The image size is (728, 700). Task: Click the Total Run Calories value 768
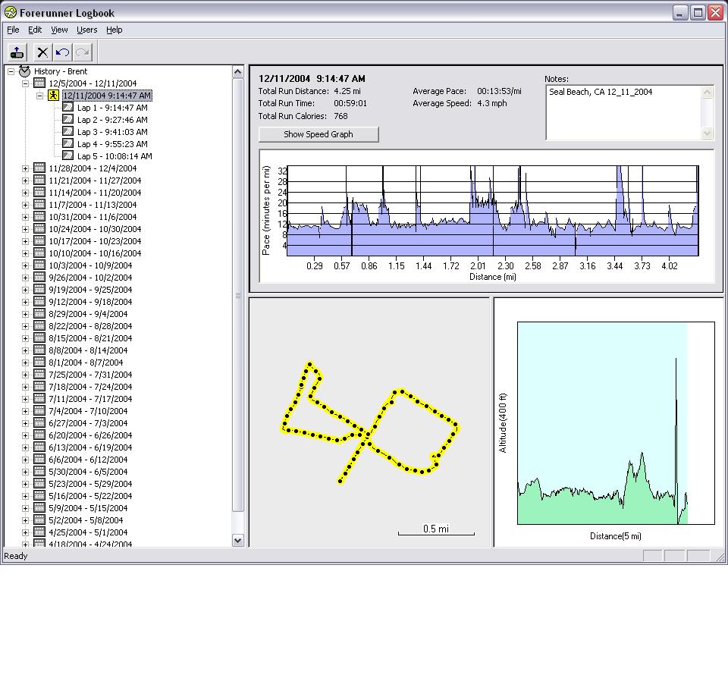coord(340,116)
